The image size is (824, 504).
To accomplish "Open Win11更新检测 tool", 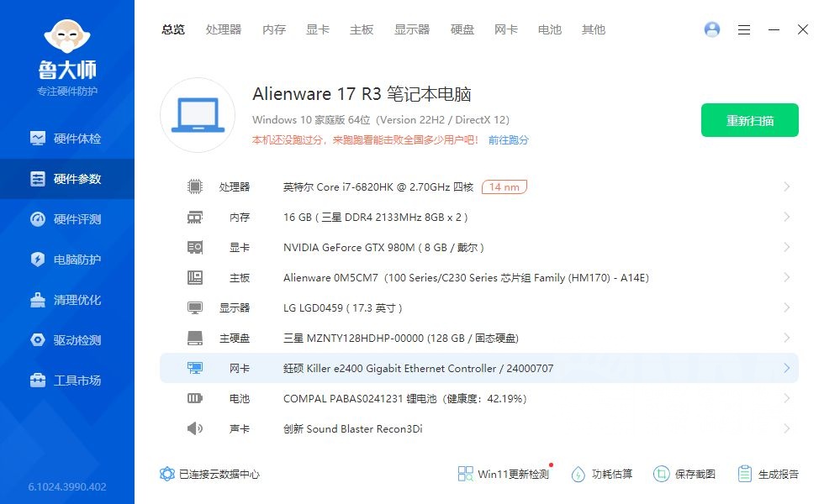I will coord(504,474).
